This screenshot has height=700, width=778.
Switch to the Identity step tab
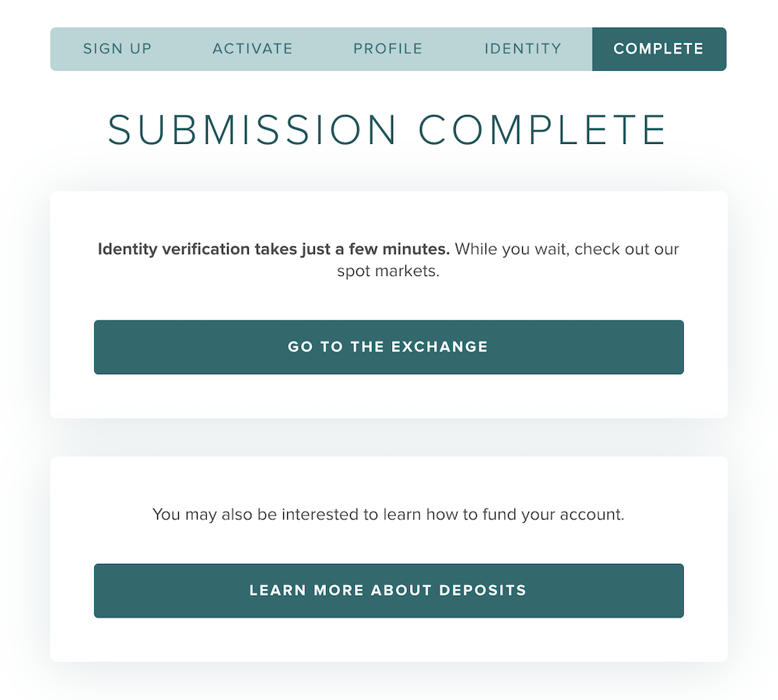tap(523, 49)
